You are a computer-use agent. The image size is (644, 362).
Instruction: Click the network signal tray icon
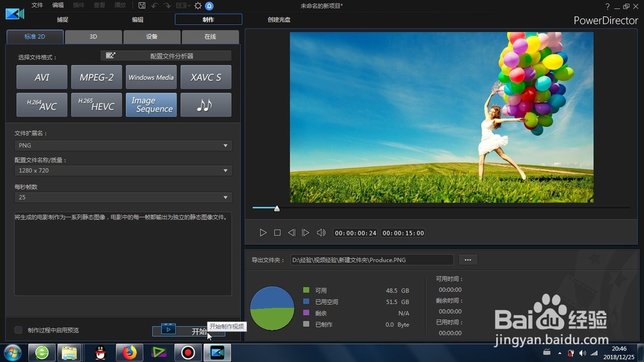point(594,353)
